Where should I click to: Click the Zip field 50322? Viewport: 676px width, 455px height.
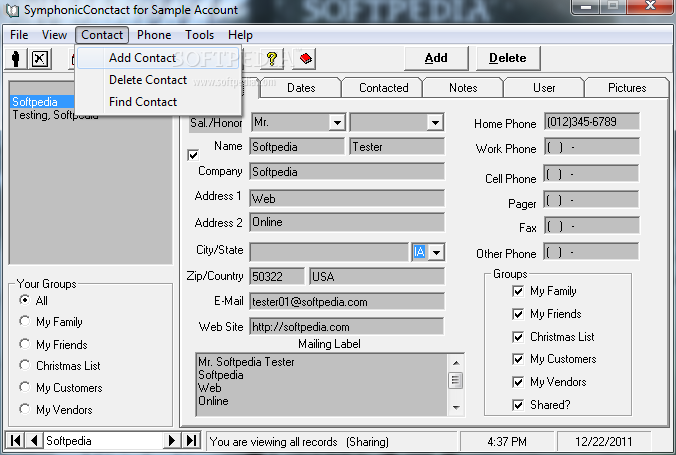(277, 276)
